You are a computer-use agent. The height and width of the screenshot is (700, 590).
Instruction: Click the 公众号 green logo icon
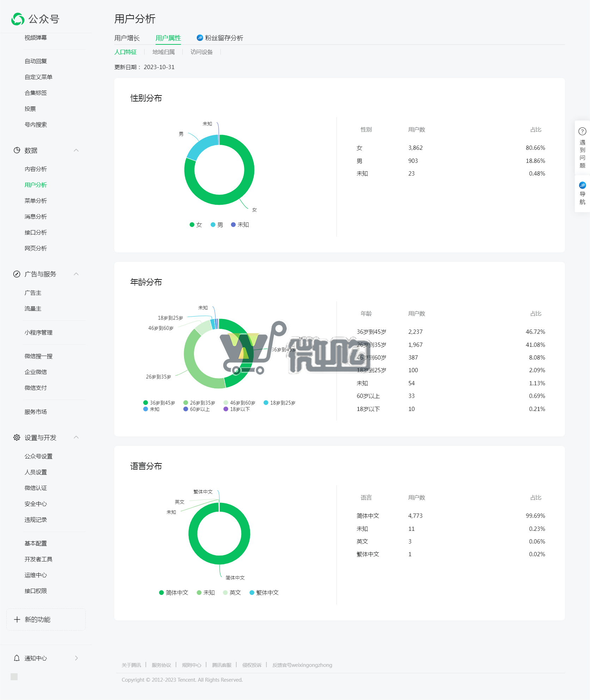18,19
